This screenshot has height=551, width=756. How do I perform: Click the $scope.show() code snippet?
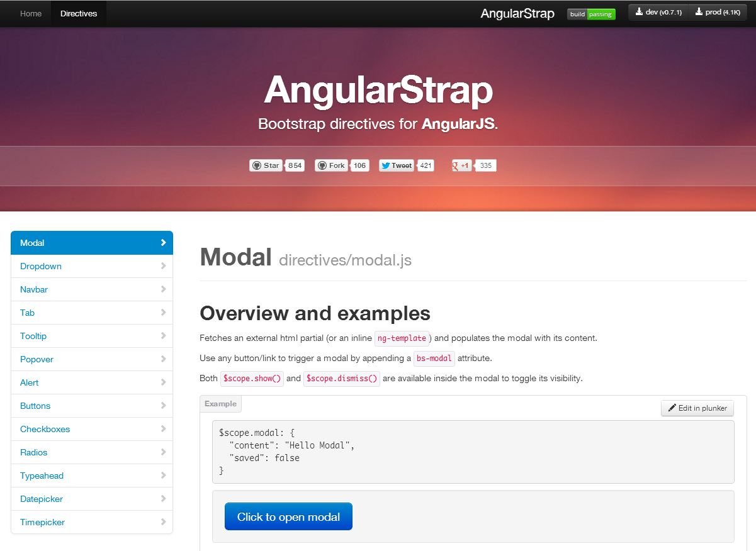[x=252, y=379]
